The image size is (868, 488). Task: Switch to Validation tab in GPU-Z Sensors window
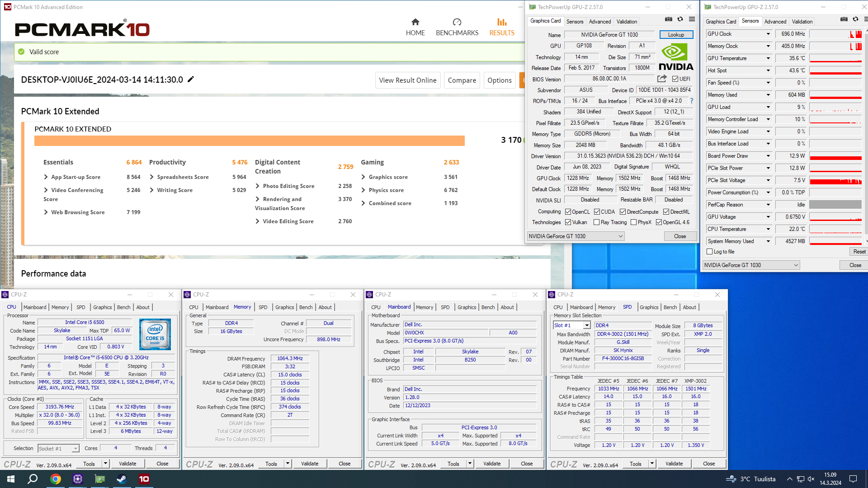click(x=802, y=21)
